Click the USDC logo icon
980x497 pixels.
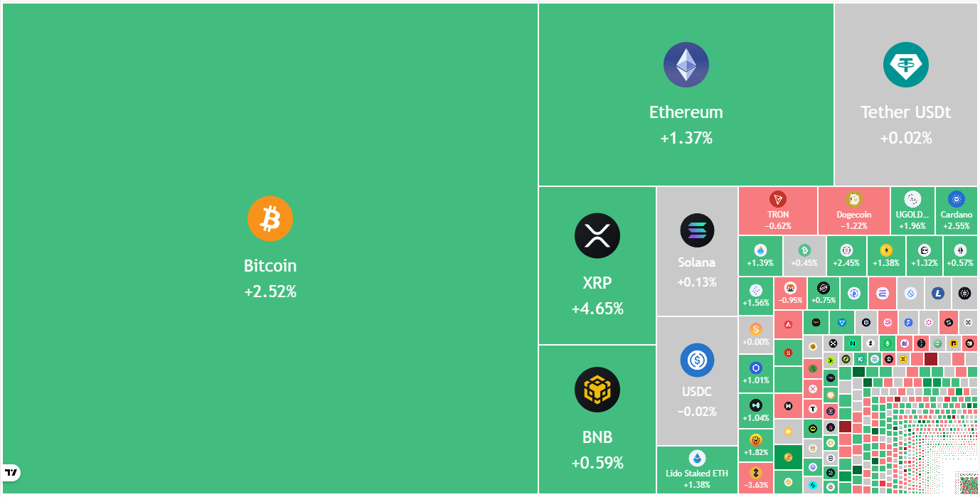[x=697, y=360]
